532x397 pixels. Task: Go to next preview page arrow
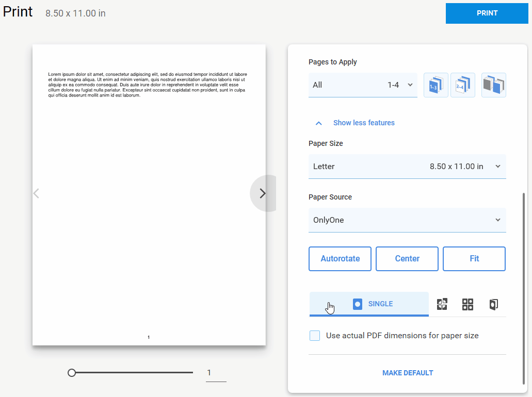click(263, 193)
